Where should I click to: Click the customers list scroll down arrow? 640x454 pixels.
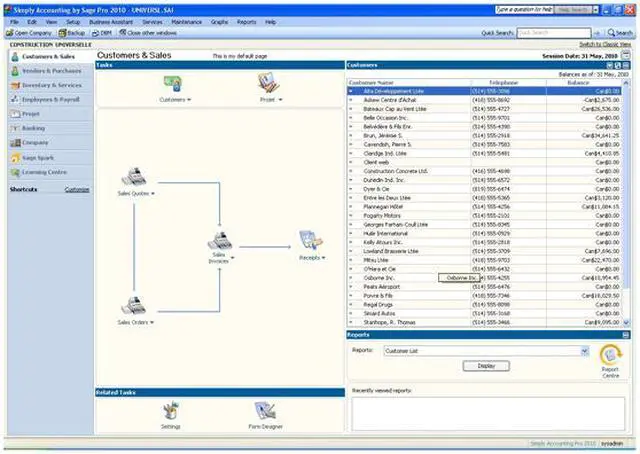point(627,323)
